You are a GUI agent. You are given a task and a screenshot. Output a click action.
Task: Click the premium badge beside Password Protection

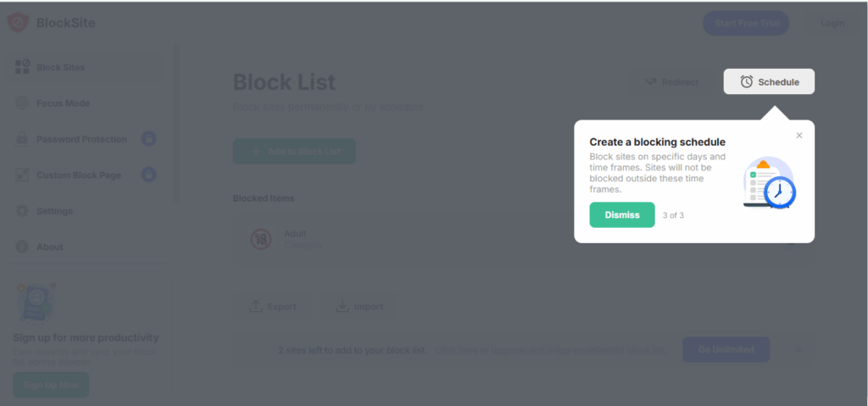pyautogui.click(x=148, y=139)
